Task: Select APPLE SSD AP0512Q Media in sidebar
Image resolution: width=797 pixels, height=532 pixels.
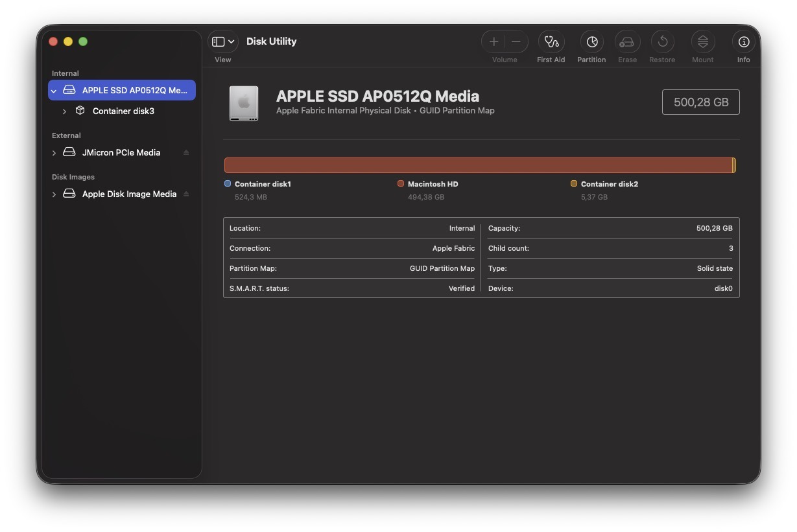Action: coord(122,90)
